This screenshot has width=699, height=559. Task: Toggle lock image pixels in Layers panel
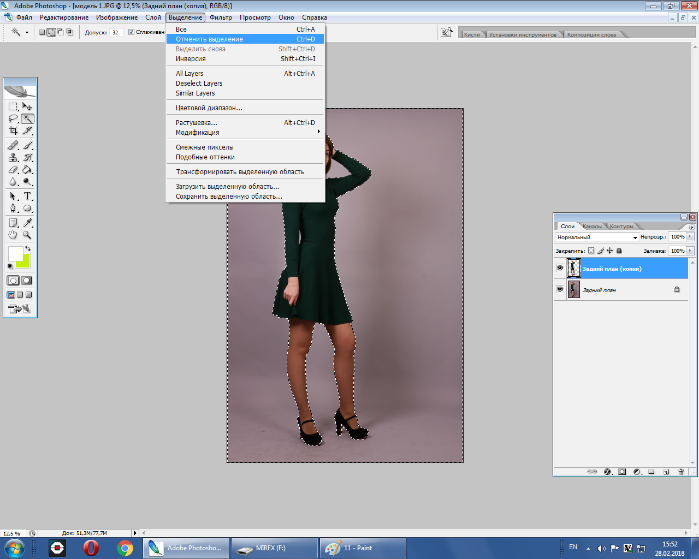[x=600, y=251]
